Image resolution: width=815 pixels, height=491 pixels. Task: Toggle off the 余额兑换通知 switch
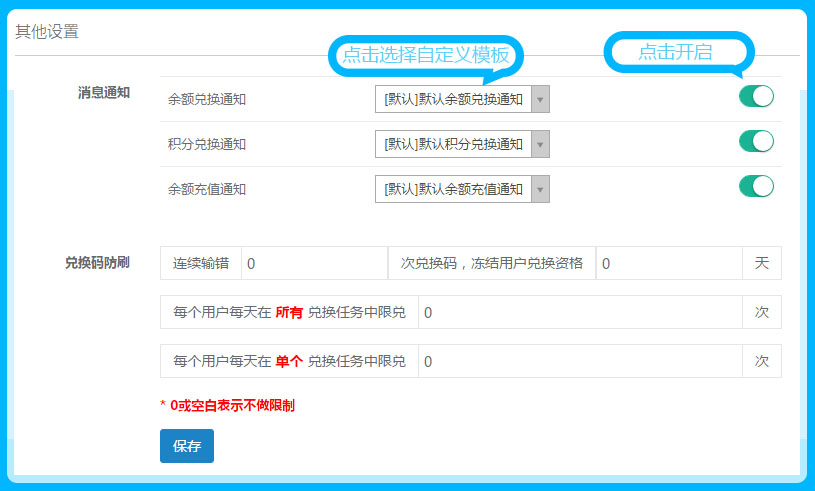[756, 97]
